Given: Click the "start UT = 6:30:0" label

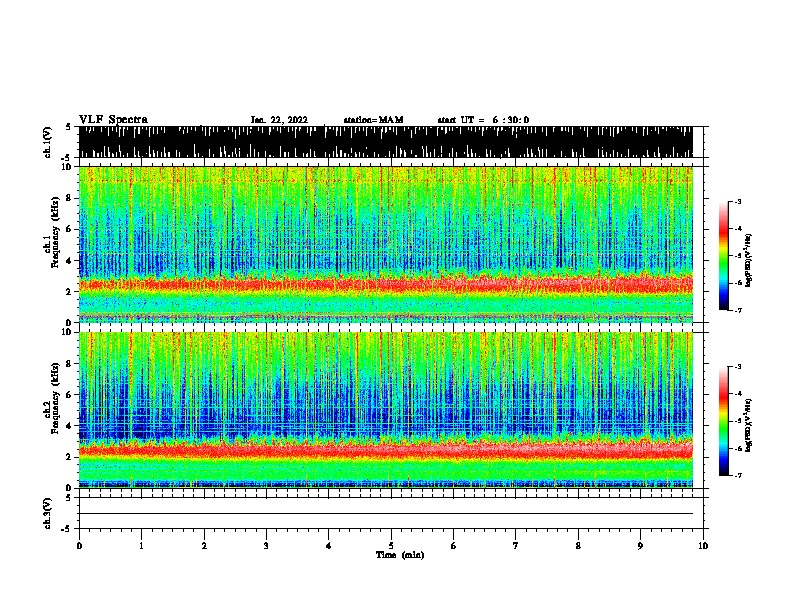Looking at the screenshot, I should click(x=483, y=120).
